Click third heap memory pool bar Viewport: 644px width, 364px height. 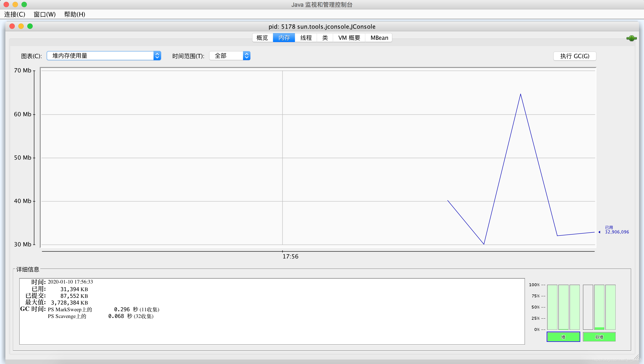(x=574, y=307)
